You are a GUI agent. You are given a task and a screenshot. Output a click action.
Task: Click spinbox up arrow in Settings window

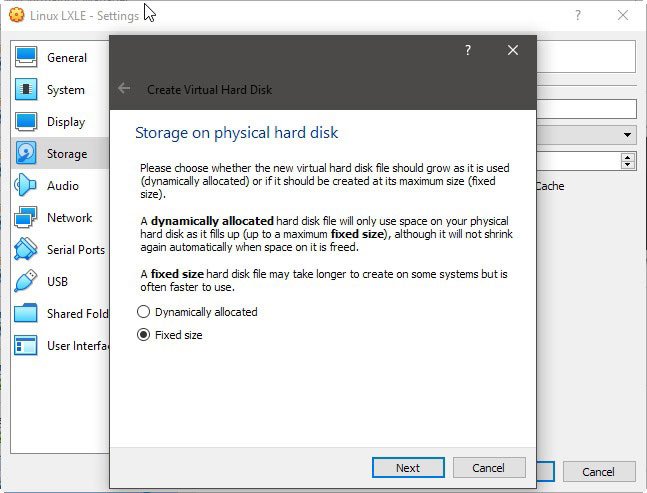click(628, 157)
